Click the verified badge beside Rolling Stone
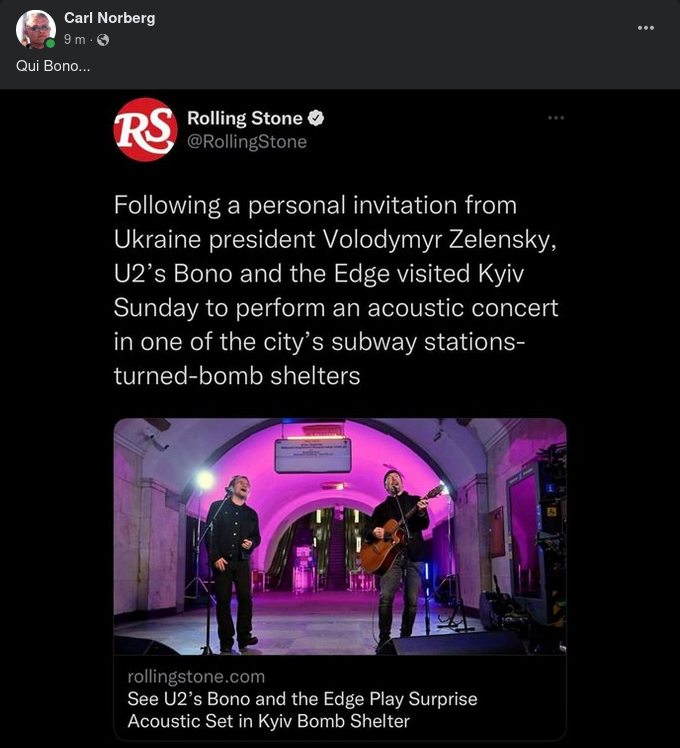This screenshot has width=680, height=748. [315, 119]
